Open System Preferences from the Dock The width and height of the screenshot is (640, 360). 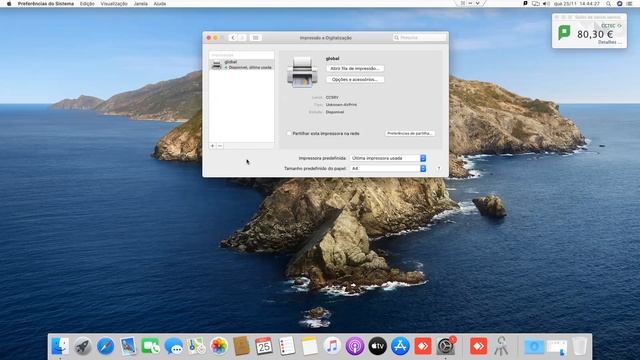point(446,346)
